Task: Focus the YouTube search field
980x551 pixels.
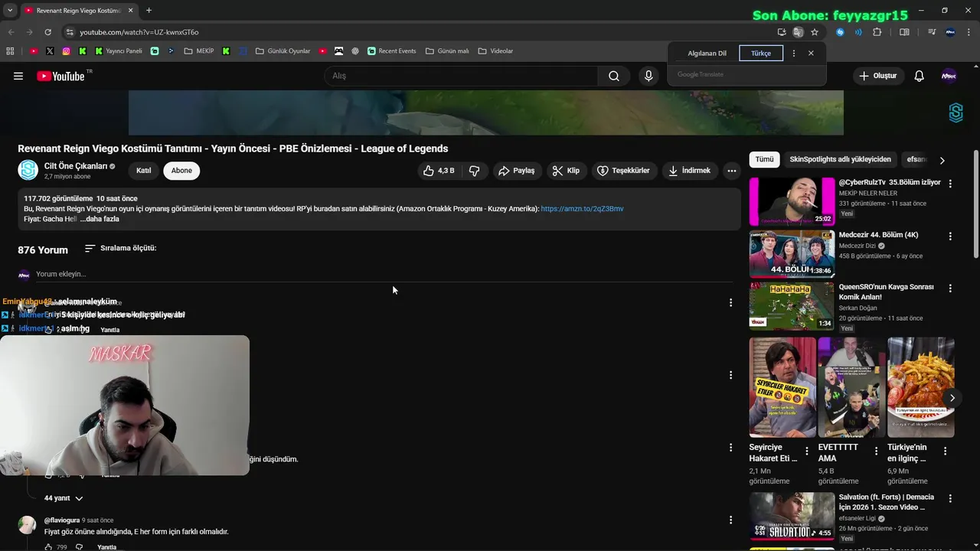Action: click(462, 76)
